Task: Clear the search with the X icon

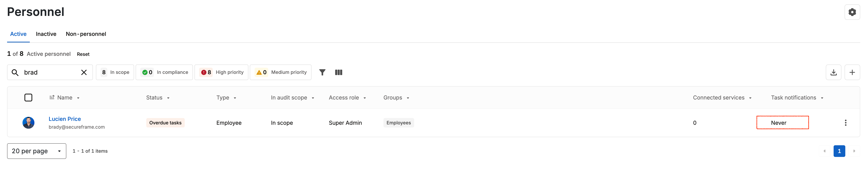Action: coord(84,72)
